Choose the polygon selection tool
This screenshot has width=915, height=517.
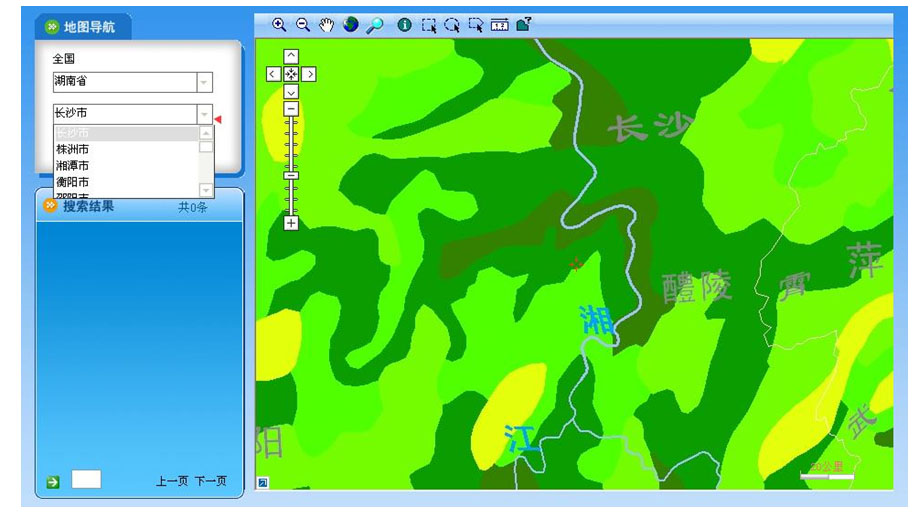(x=476, y=25)
